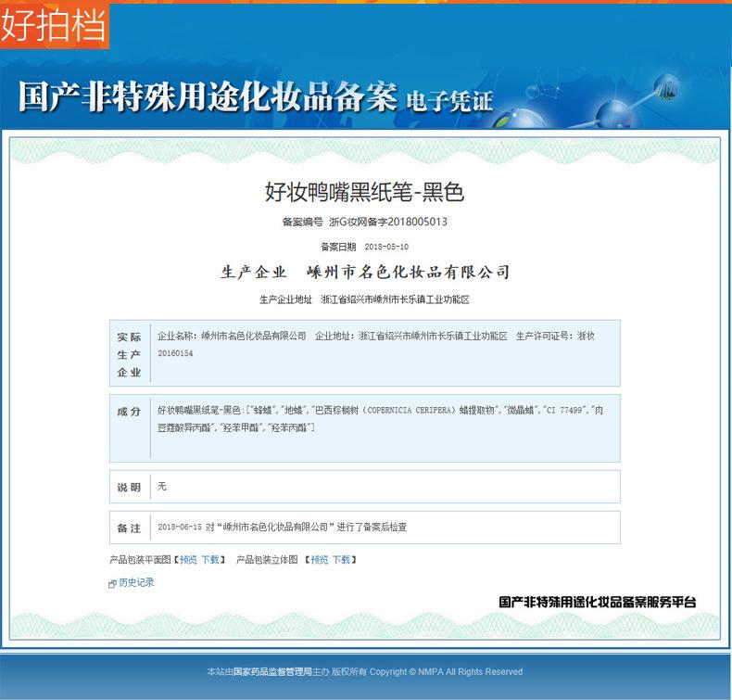732x700 pixels.
Task: Click the manufacturer name 嵊州市名色化妆品有限公司 heading
Action: tap(408, 272)
